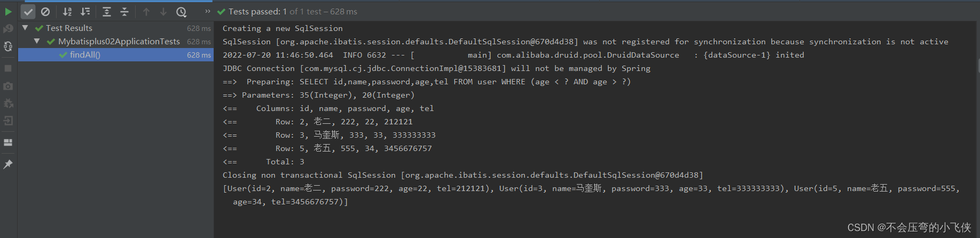Pin the tab with pin icon

click(8, 164)
